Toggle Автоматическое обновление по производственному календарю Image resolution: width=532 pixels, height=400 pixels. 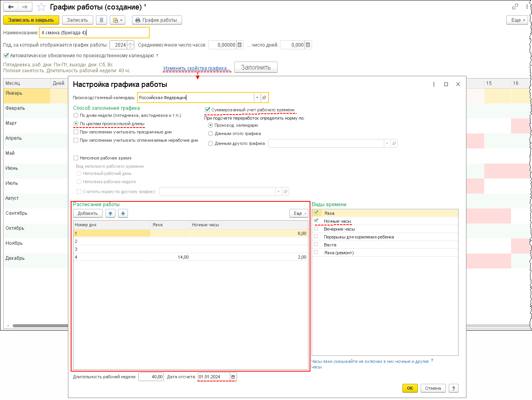coord(6,56)
